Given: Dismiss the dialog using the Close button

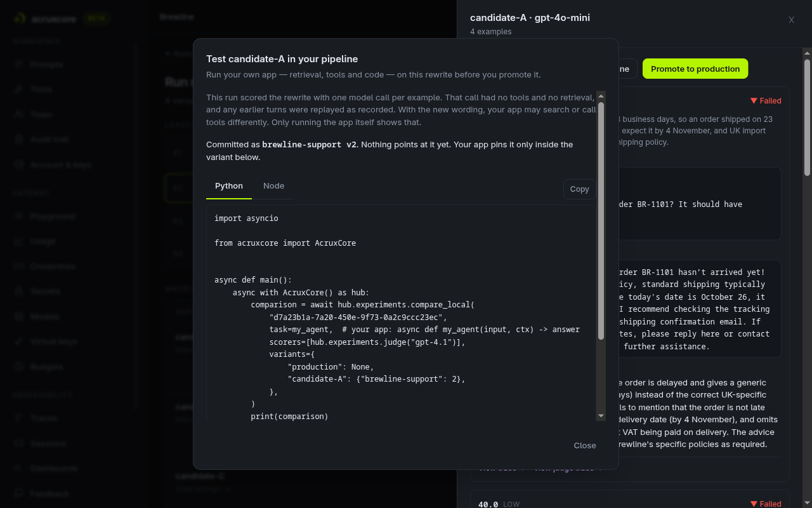Looking at the screenshot, I should click(x=585, y=446).
